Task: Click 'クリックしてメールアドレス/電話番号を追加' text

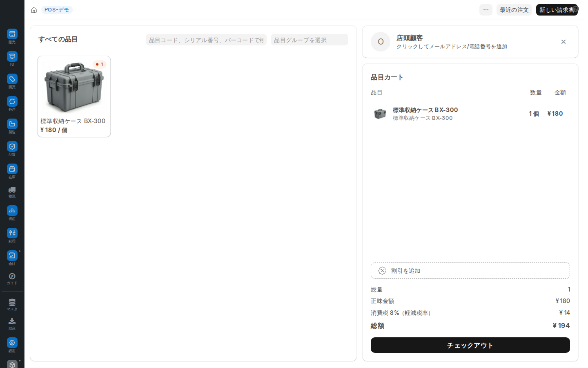Action: click(x=452, y=47)
